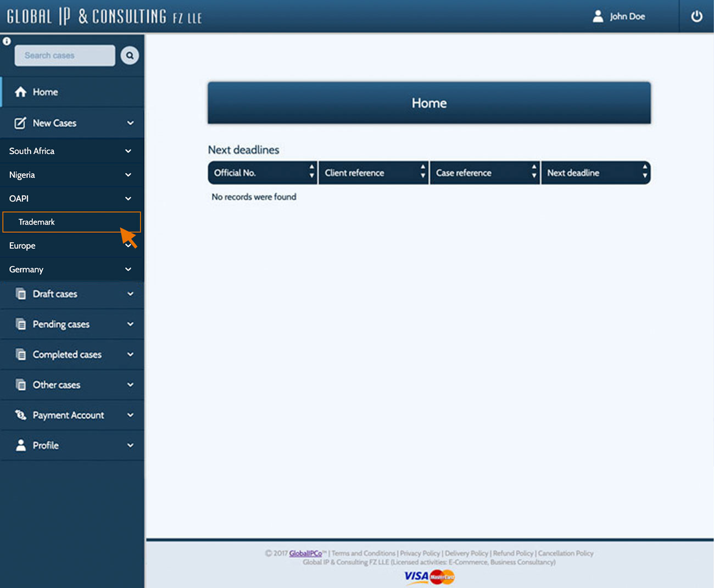This screenshot has height=588, width=714.
Task: Expand the South Africa submenu
Action: click(x=128, y=151)
